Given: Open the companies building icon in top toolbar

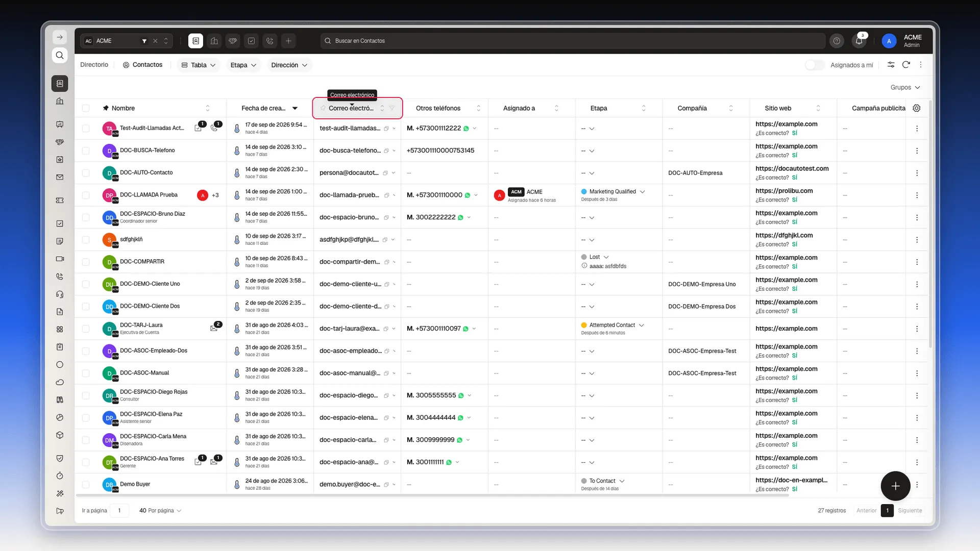Looking at the screenshot, I should [x=214, y=41].
